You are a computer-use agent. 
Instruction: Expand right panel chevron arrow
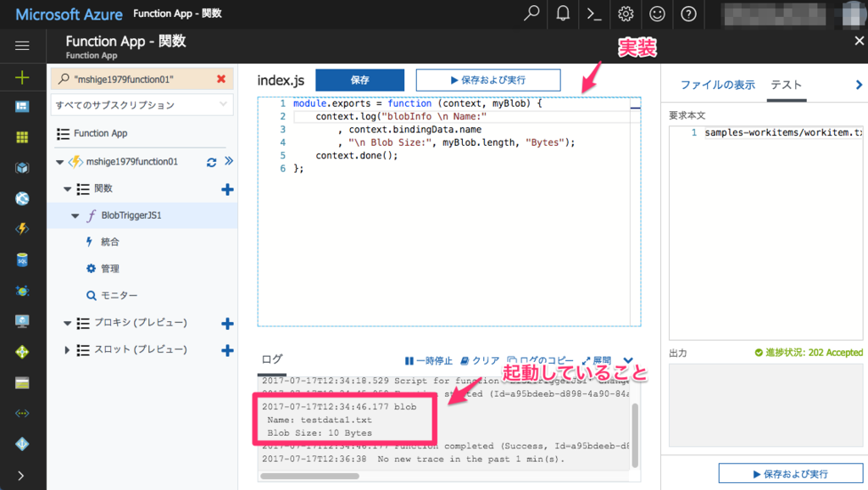pos(859,85)
